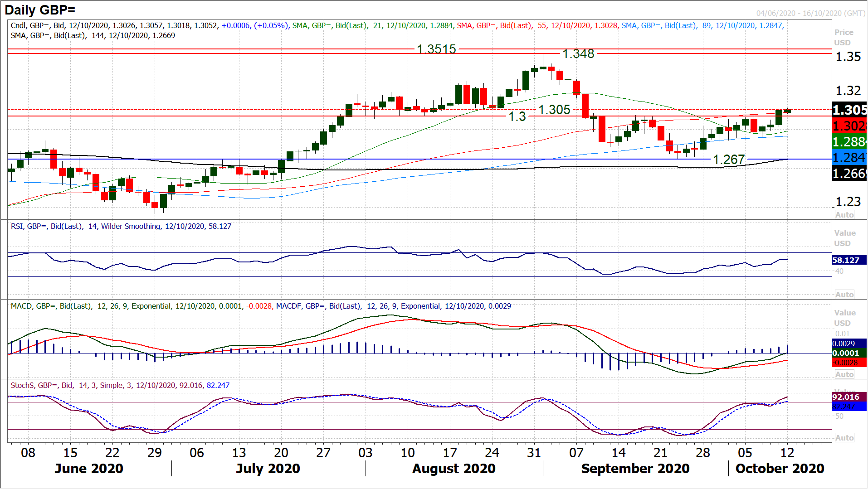The image size is (868, 489).
Task: Click the RSI indicator legend text
Action: pos(121,226)
